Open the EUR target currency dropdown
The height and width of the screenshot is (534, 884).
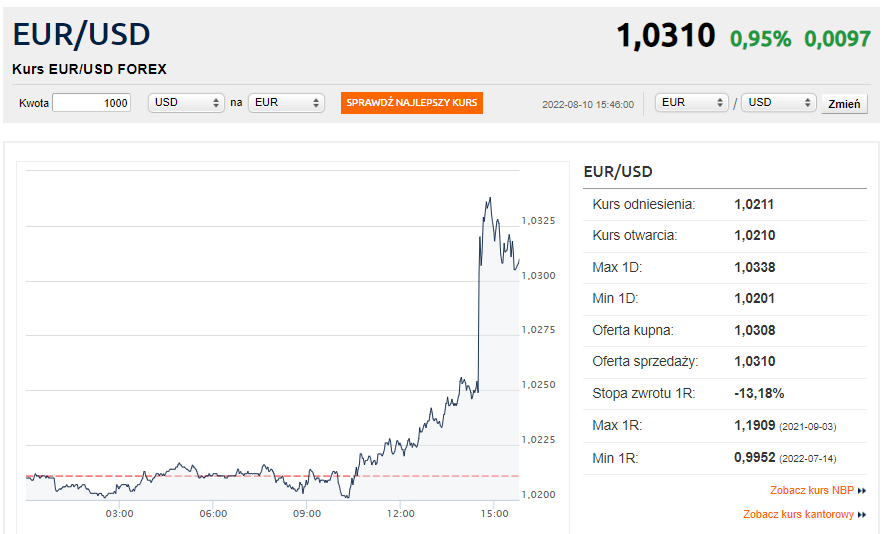286,103
